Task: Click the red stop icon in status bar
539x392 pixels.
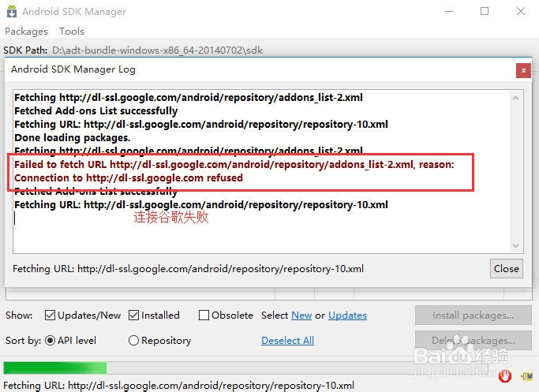Action: click(x=504, y=376)
